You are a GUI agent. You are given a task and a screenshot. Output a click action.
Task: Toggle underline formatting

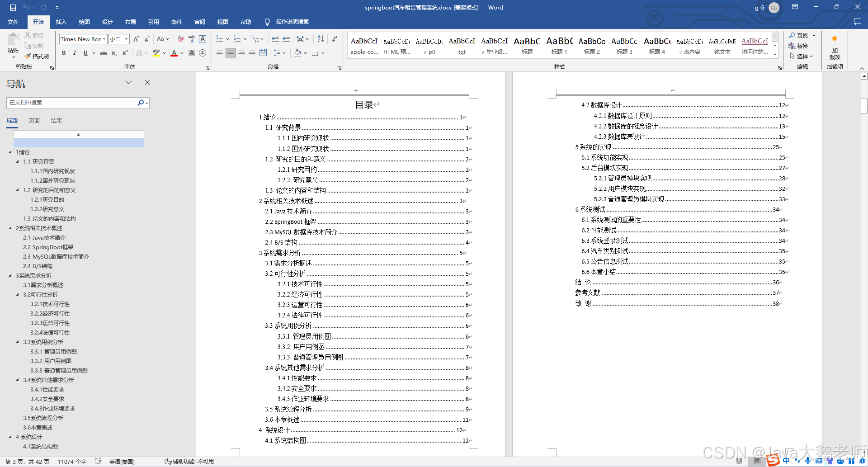click(85, 53)
